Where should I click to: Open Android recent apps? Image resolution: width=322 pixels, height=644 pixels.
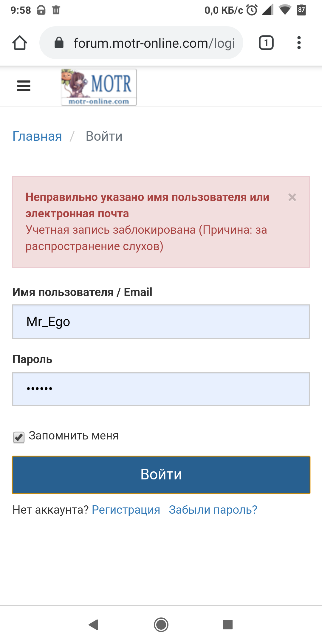click(x=228, y=624)
